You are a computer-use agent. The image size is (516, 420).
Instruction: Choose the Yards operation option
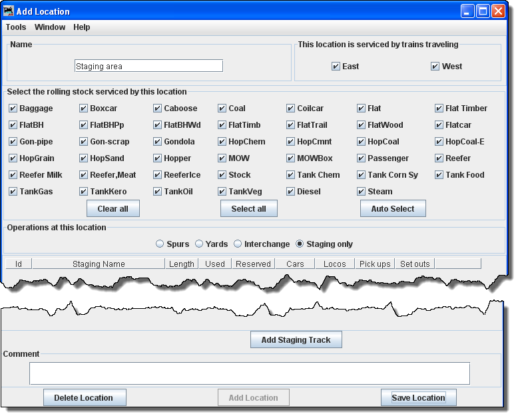pyautogui.click(x=199, y=244)
